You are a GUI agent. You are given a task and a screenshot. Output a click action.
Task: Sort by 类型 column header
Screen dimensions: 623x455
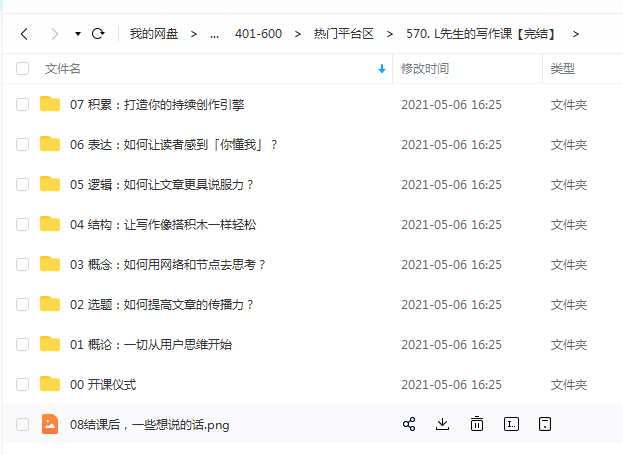[563, 69]
